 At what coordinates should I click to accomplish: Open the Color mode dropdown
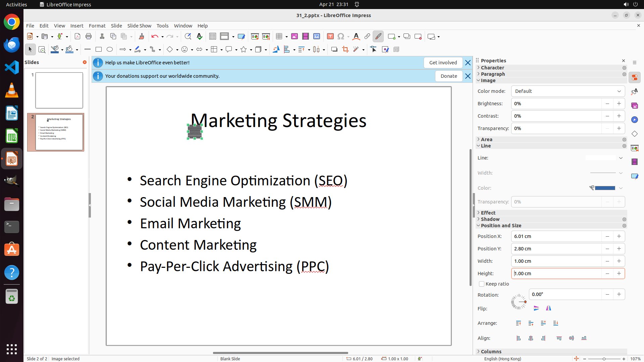568,91
